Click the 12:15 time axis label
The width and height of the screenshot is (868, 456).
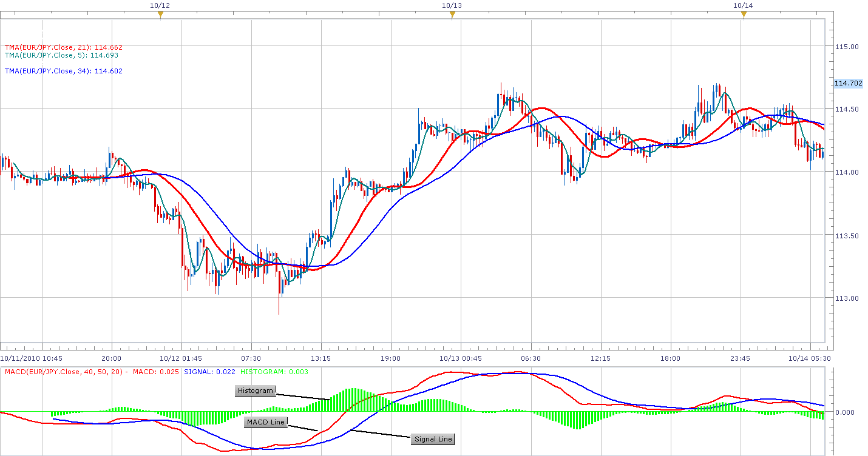[600, 358]
